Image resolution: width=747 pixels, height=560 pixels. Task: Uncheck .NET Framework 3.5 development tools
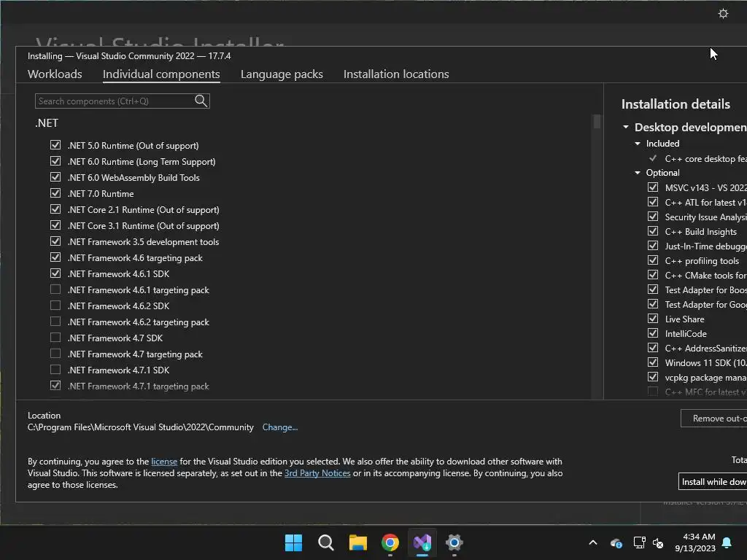point(55,241)
